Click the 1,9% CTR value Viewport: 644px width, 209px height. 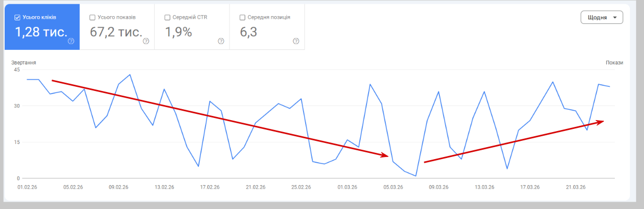tap(179, 32)
